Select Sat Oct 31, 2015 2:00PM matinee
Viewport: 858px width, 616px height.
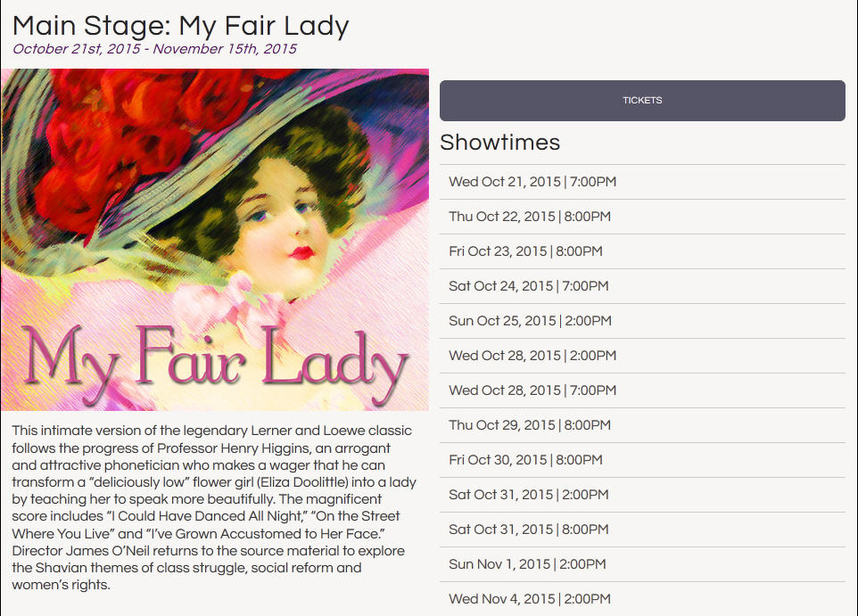(529, 495)
